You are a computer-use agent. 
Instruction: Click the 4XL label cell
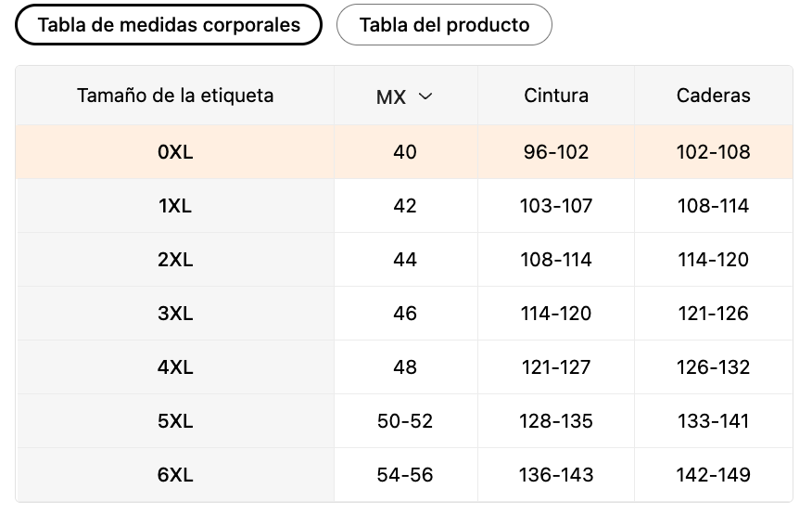coord(175,367)
